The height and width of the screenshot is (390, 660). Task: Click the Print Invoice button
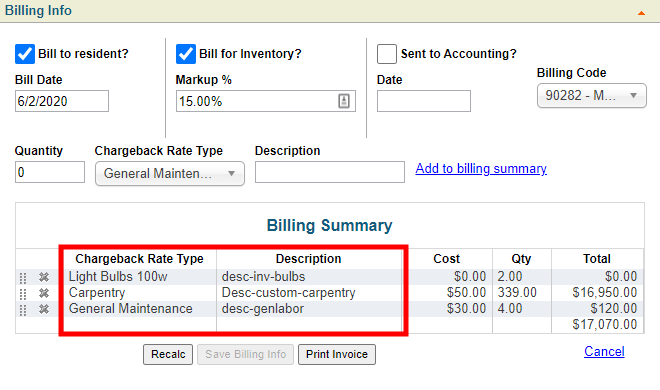coord(337,354)
